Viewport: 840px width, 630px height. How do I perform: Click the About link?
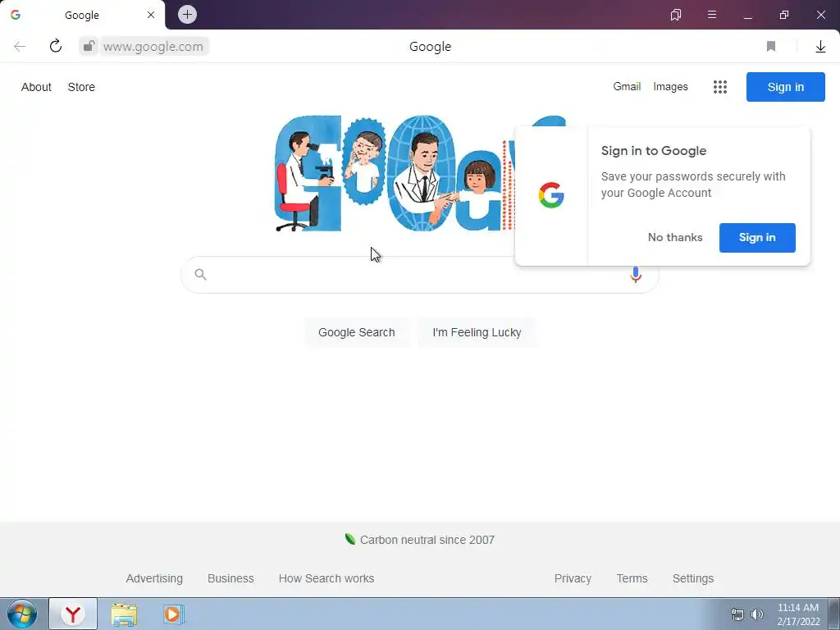(36, 87)
